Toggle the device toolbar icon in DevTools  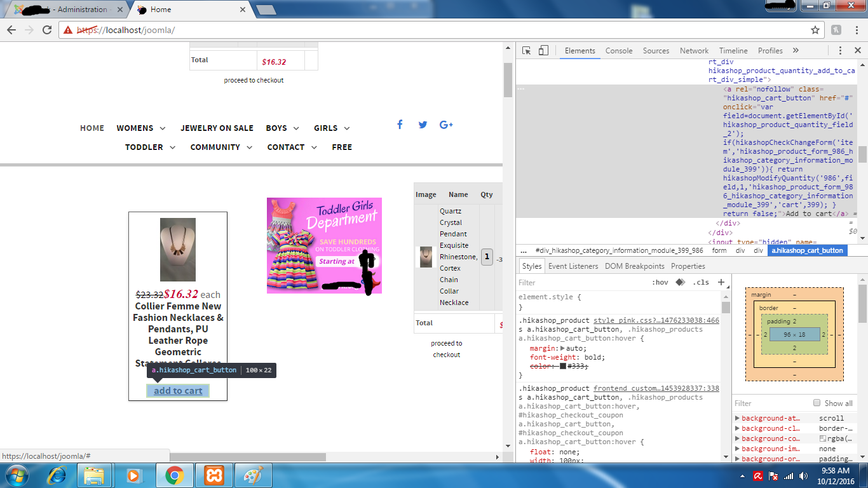click(x=543, y=51)
